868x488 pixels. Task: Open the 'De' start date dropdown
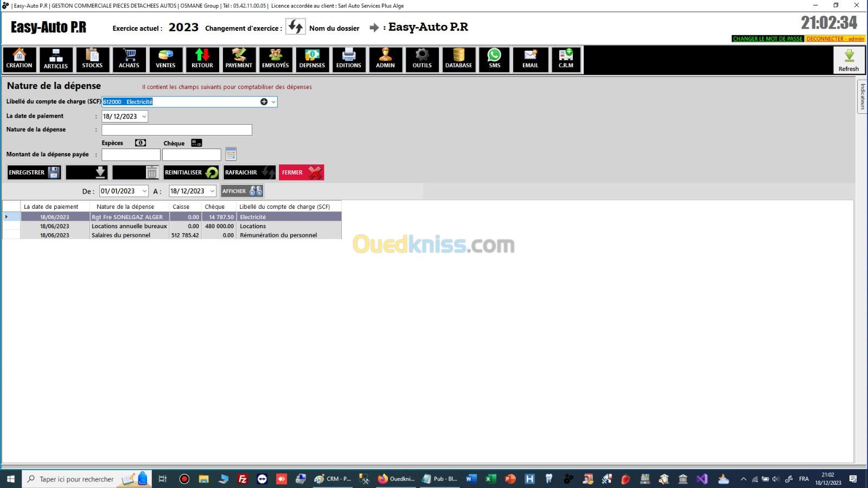[144, 191]
